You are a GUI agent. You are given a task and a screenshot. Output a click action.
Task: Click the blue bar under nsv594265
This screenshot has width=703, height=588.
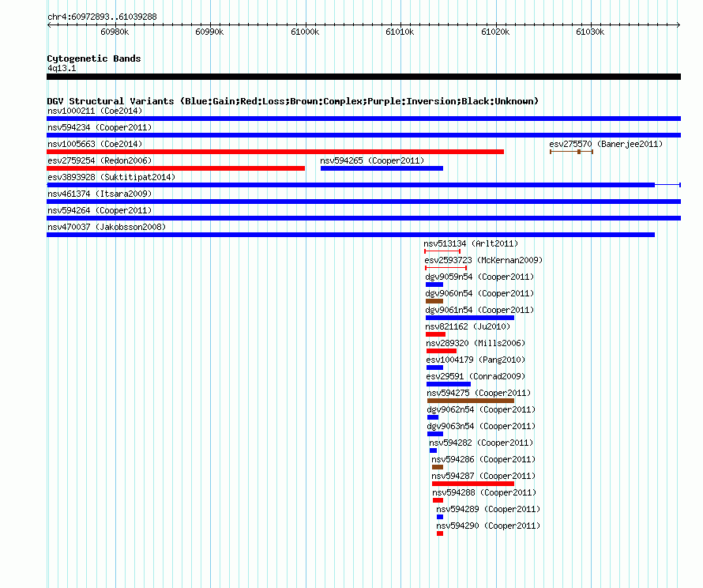[382, 168]
